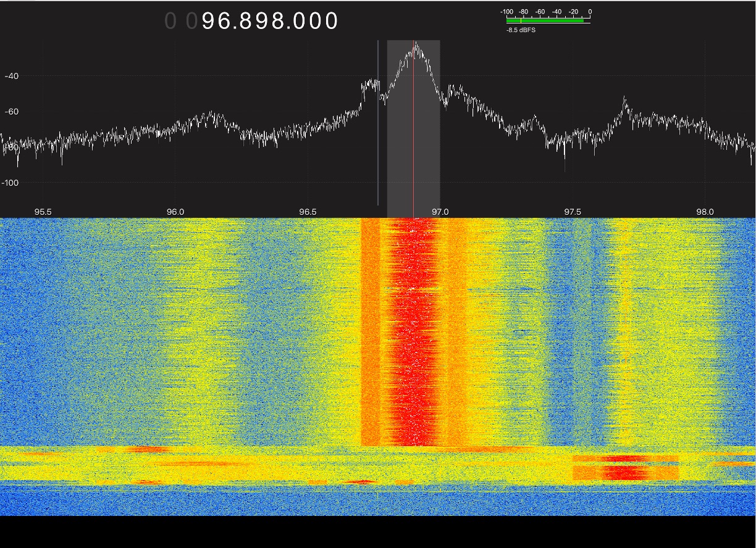Click the thin gray vertical marker line

378,154
